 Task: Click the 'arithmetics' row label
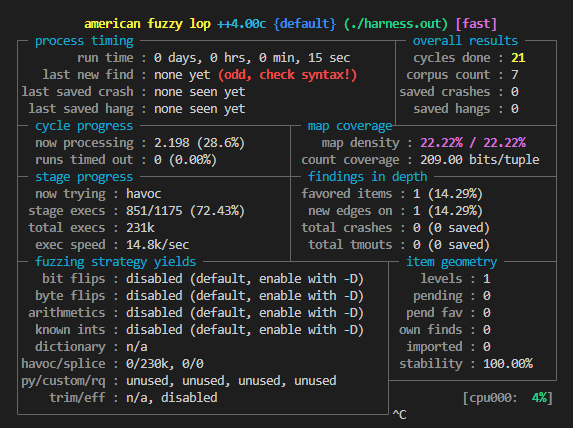pyautogui.click(x=67, y=313)
